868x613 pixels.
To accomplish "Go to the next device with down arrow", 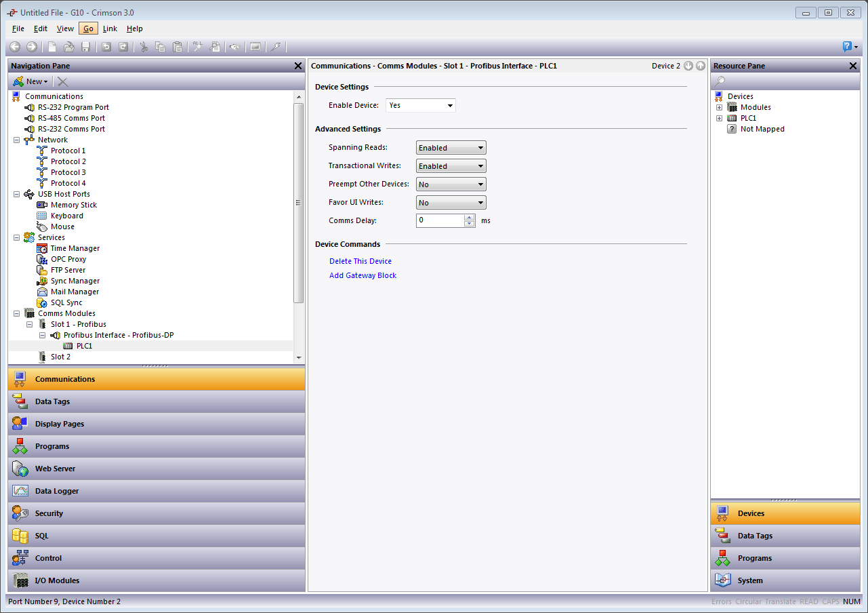I will (688, 66).
